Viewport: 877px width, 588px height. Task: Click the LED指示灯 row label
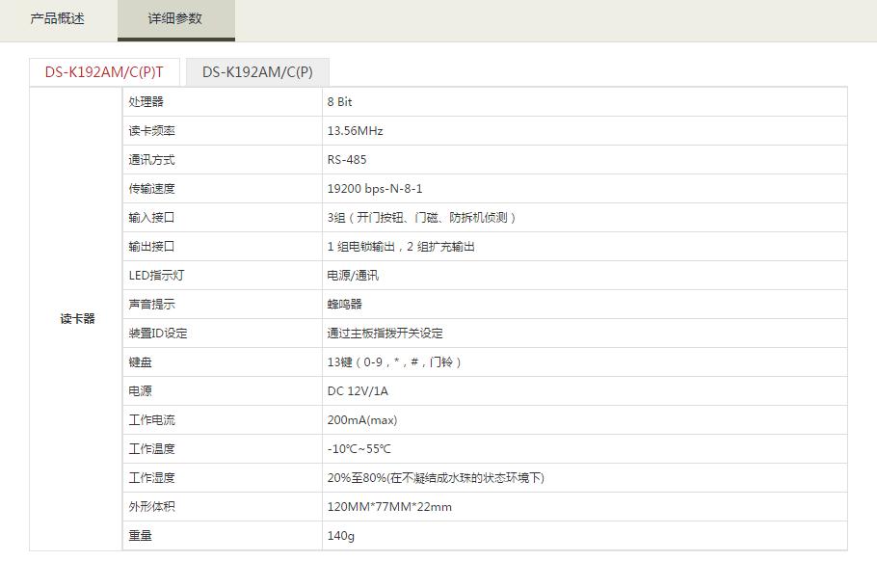[156, 276]
